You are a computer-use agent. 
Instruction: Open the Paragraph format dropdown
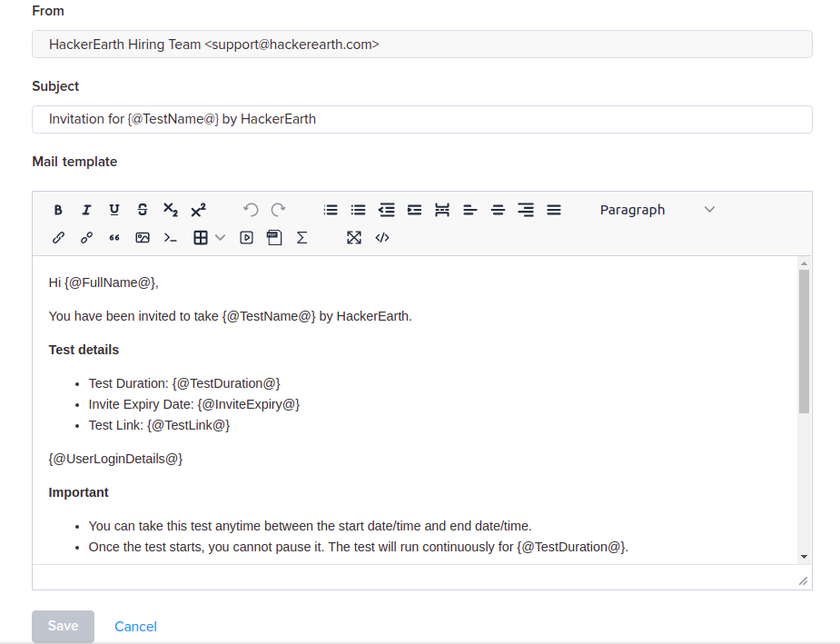(657, 210)
